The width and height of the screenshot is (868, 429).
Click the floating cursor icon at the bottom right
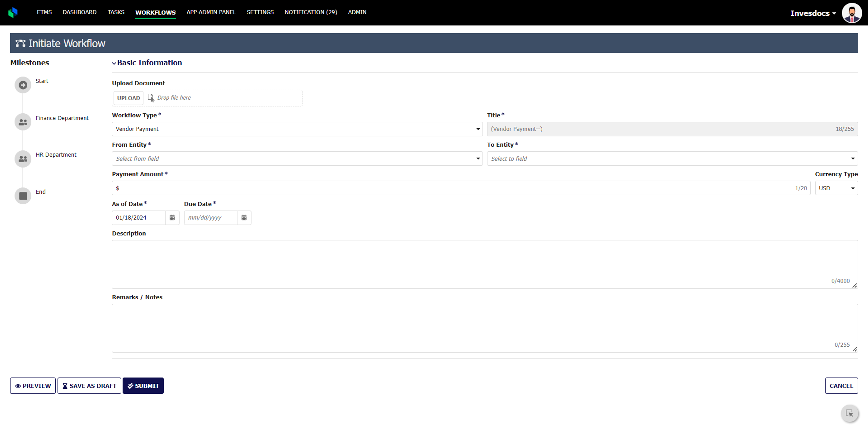pos(849,413)
